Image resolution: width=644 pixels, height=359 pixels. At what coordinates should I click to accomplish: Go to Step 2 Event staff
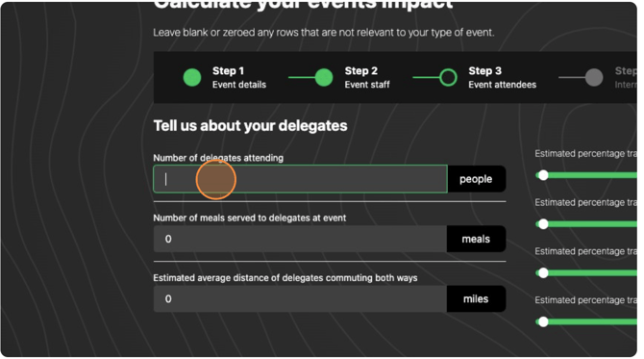coord(367,77)
